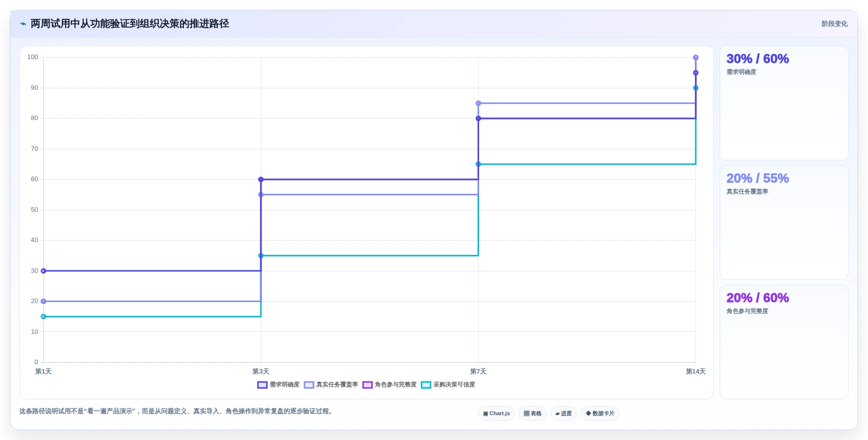Toggle the 需求明确度 legend item
Viewport: 868px width, 440px height.
pos(279,384)
